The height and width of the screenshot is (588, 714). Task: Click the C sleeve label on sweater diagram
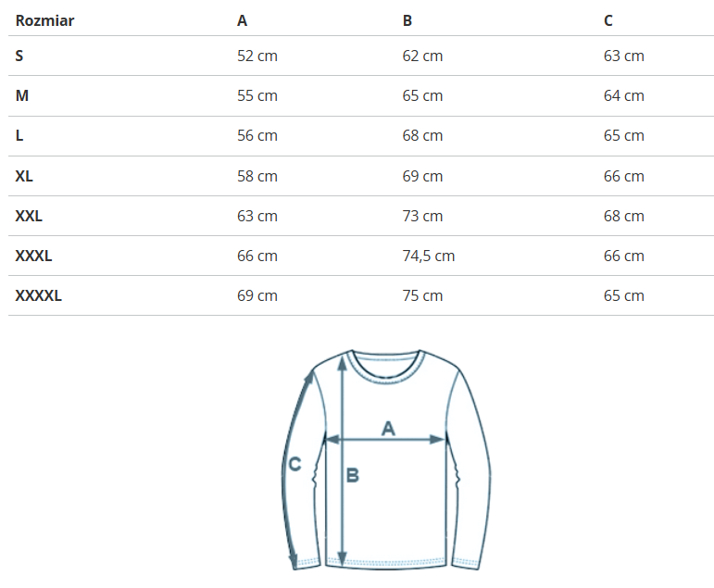pos(294,465)
